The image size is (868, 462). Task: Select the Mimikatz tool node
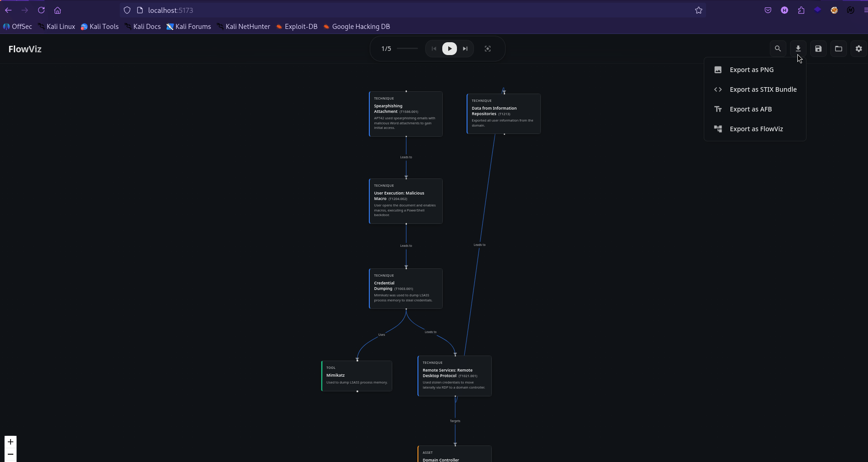tap(356, 376)
